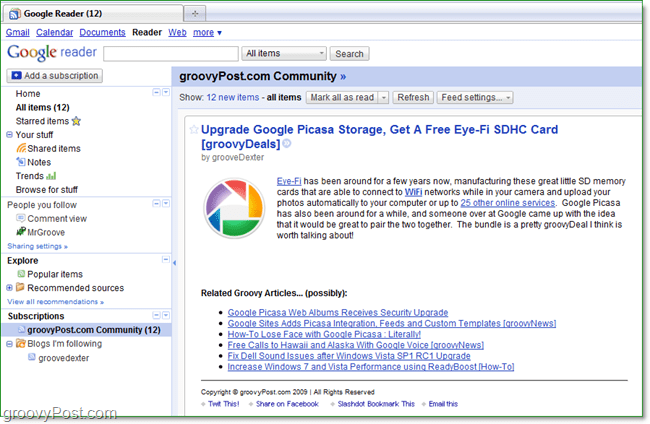Viewport: 650px width, 424px height.
Task: Open the groovyPost.com Community header link
Action: click(x=262, y=76)
